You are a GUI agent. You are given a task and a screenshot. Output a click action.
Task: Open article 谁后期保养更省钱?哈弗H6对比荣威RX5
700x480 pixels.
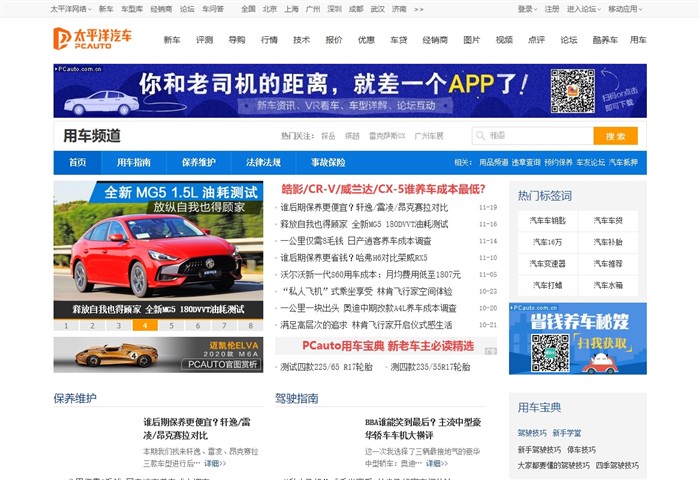(x=354, y=258)
